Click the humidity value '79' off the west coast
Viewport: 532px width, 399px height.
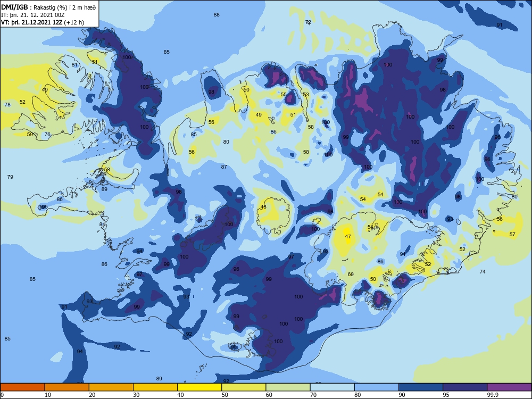coord(10,177)
